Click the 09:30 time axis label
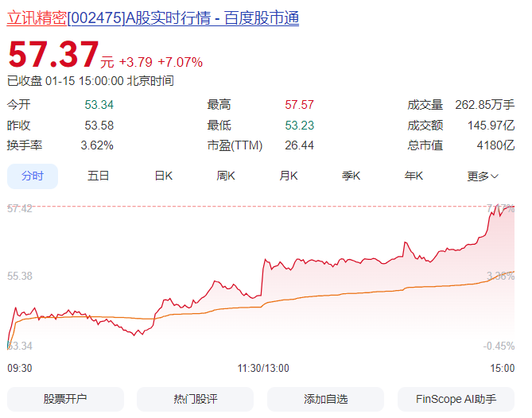 pos(20,368)
